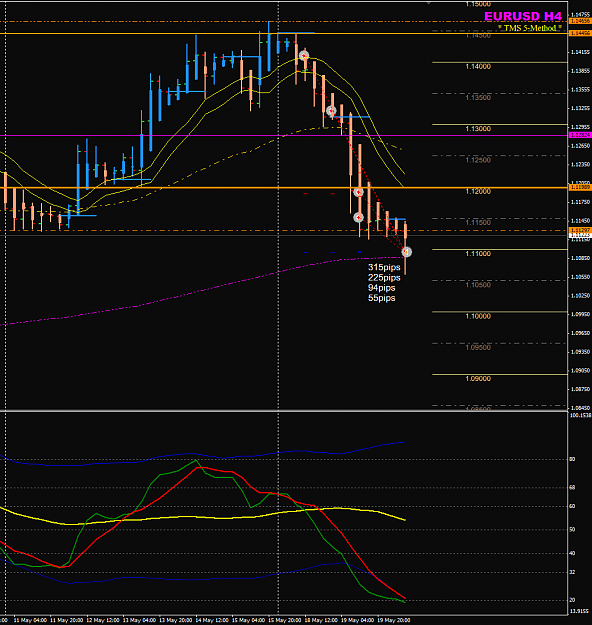Click the 13.9155 indicator scale minimum
Viewport: 592px width, 625px height.
tap(580, 611)
